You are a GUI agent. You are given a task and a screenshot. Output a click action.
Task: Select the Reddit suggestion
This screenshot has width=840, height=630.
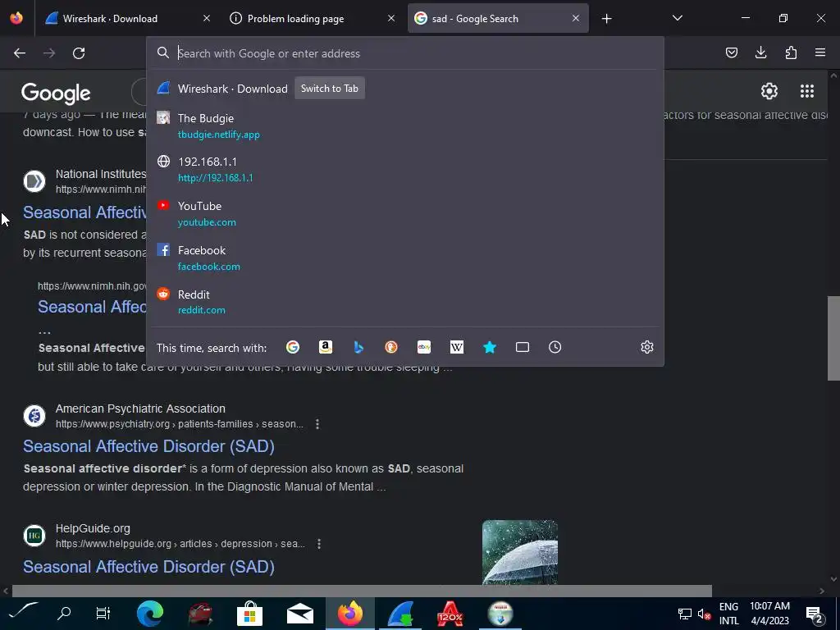[405, 302]
